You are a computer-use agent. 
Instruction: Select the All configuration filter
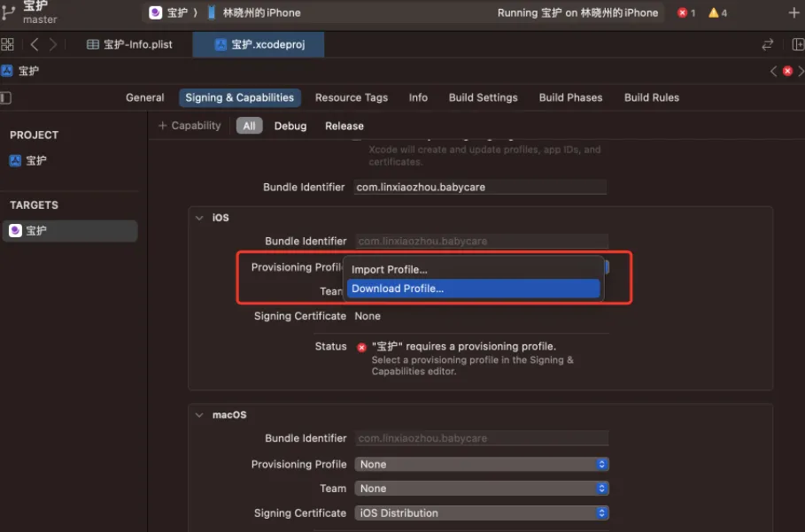click(x=249, y=126)
